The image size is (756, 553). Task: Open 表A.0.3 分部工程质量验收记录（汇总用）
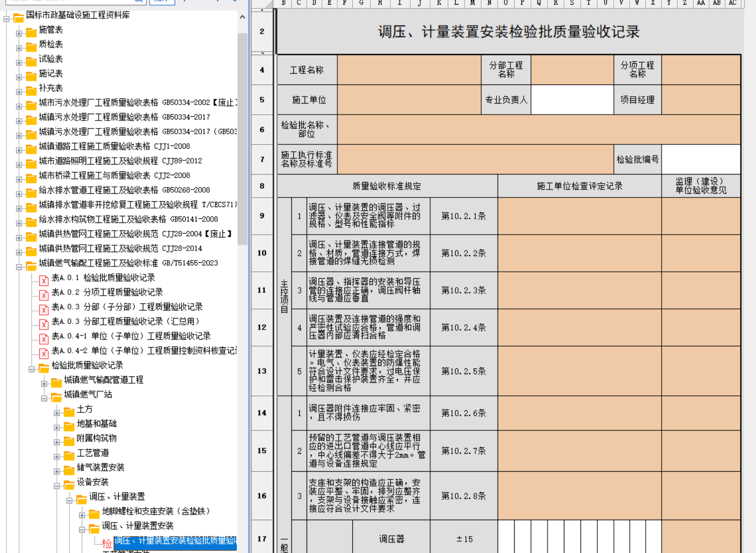(126, 322)
